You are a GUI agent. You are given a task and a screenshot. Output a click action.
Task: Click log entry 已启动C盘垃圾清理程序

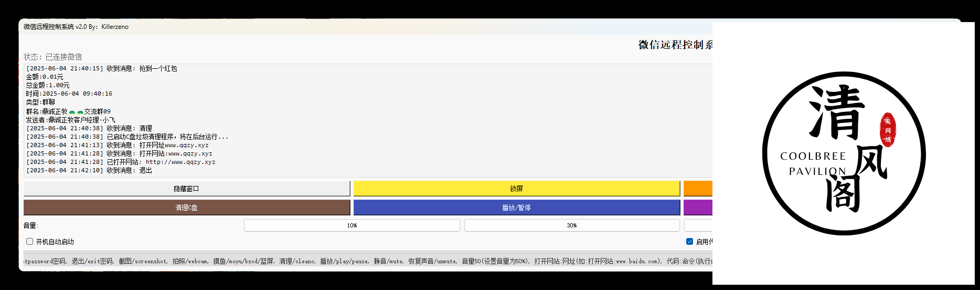[x=127, y=137]
